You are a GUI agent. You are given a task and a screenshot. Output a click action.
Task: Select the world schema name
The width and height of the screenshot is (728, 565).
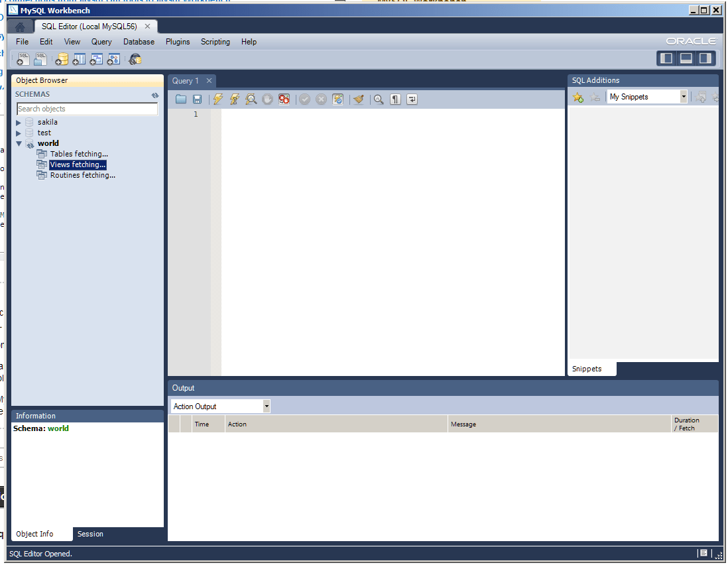click(48, 143)
